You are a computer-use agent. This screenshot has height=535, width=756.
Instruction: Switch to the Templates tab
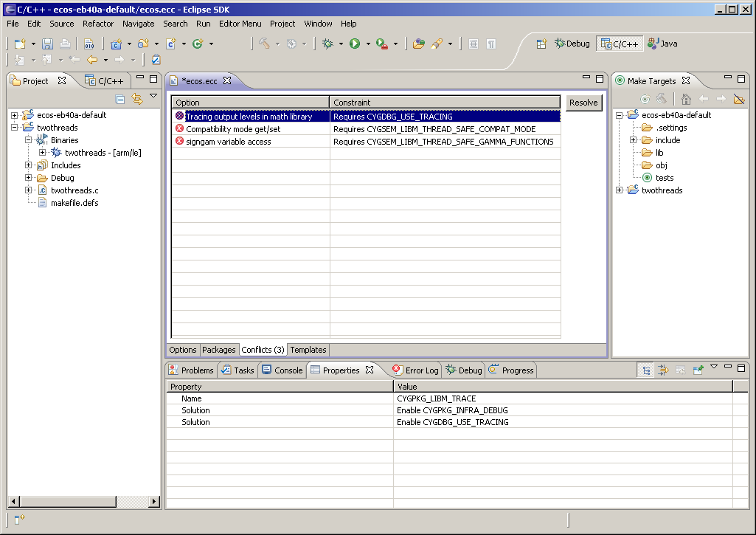coord(308,350)
